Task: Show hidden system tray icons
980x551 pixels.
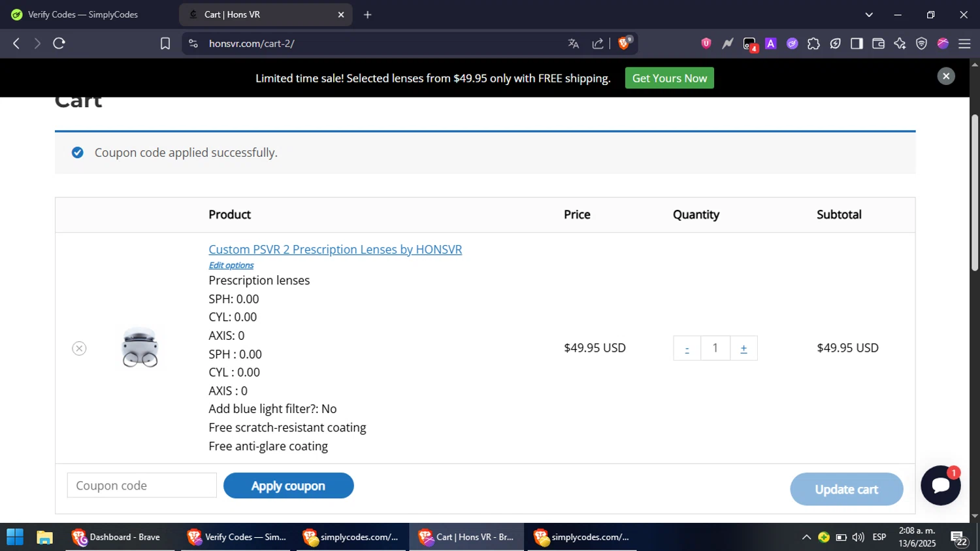Action: (806, 537)
